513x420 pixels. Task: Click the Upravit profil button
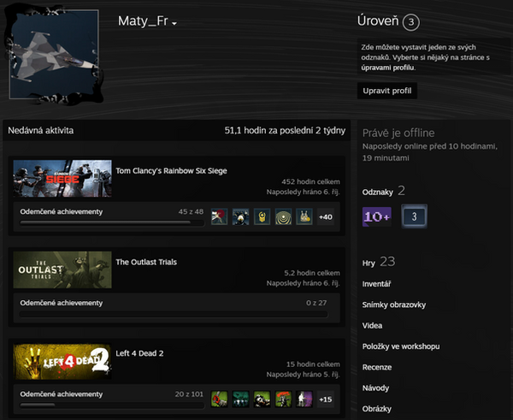click(x=387, y=91)
